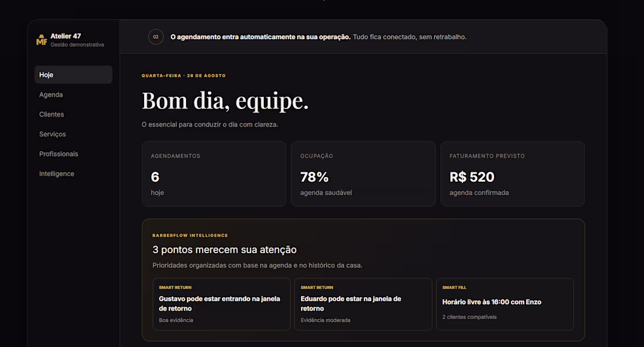Click the Bom dia, equipe heading
This screenshot has height=347, width=644.
[x=225, y=101]
